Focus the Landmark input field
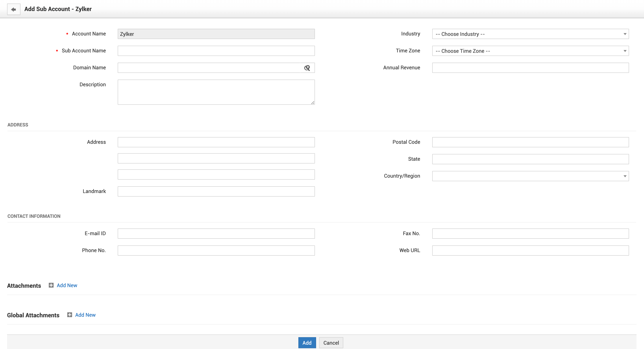This screenshot has width=644, height=349. [216, 191]
